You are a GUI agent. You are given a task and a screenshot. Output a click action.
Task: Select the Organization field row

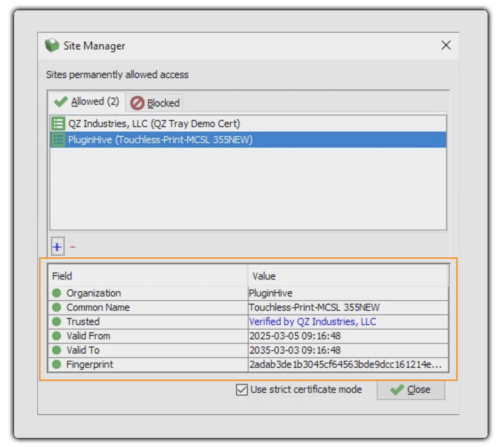pos(248,293)
